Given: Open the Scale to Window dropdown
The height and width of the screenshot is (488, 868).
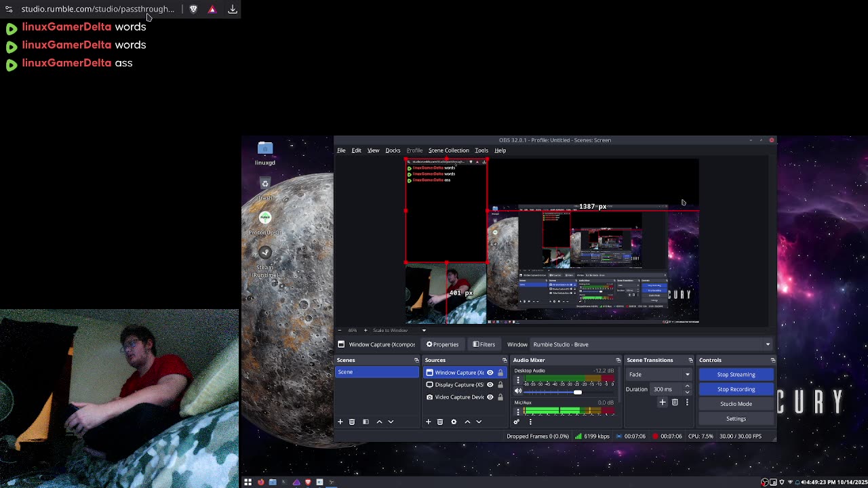Looking at the screenshot, I should (399, 330).
